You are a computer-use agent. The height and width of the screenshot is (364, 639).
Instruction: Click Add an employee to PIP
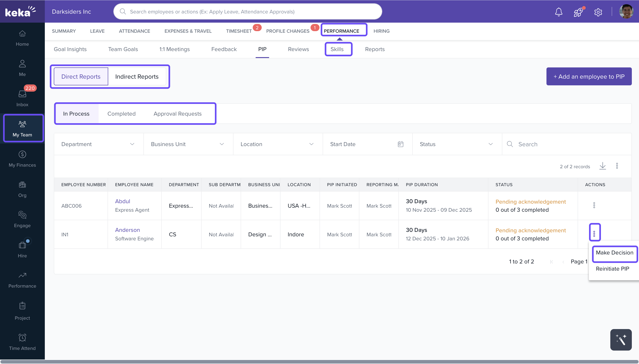[589, 77]
